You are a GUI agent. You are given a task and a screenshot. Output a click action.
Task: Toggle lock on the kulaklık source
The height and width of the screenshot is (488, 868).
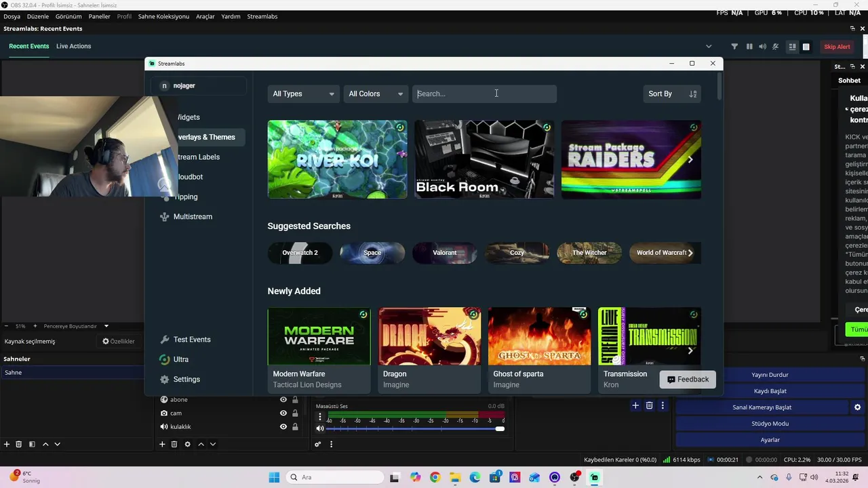tap(295, 427)
